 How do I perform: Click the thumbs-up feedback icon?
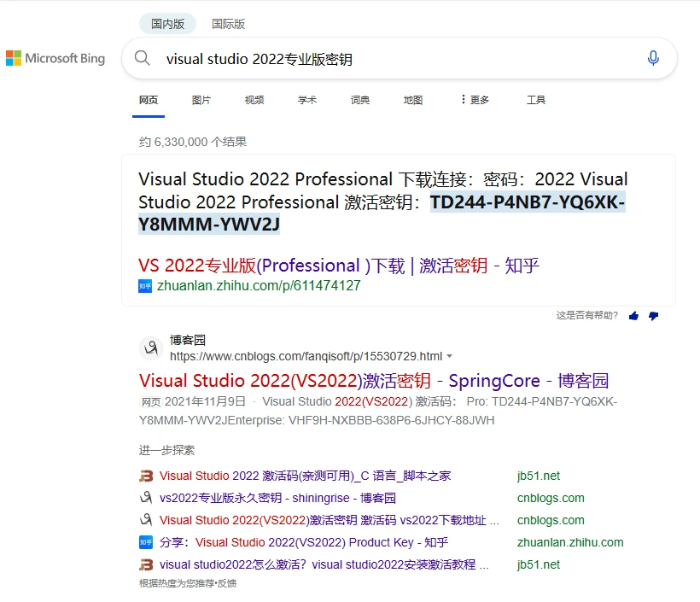tap(633, 316)
